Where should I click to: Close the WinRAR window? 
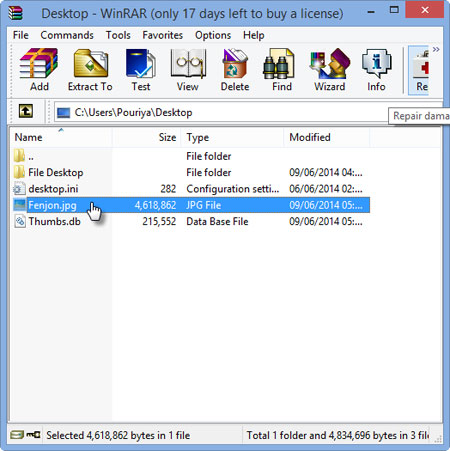point(425,10)
